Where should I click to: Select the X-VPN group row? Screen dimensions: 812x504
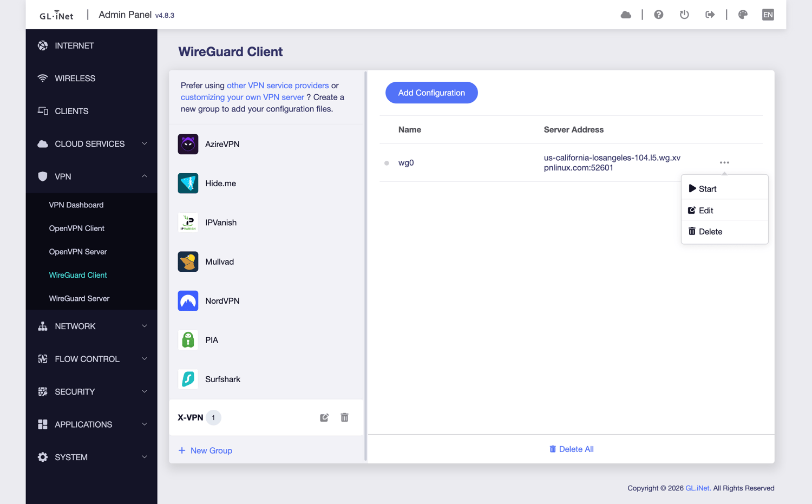pos(266,417)
